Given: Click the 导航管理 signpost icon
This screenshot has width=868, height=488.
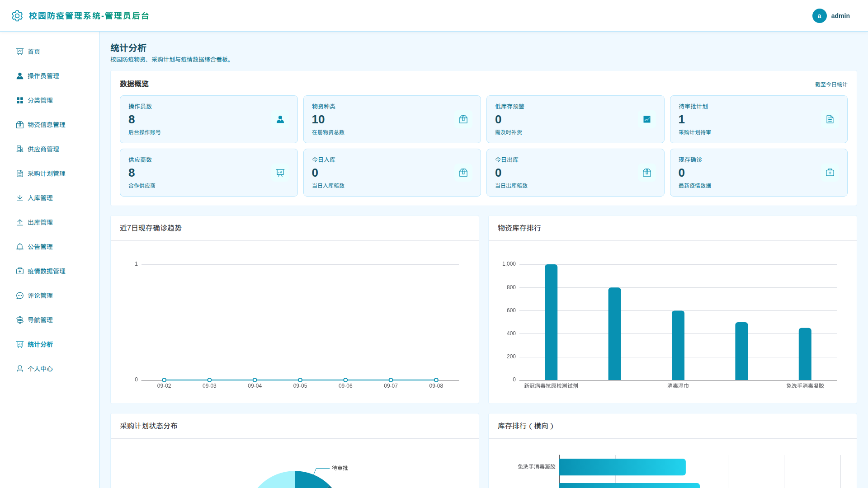Looking at the screenshot, I should coord(20,320).
